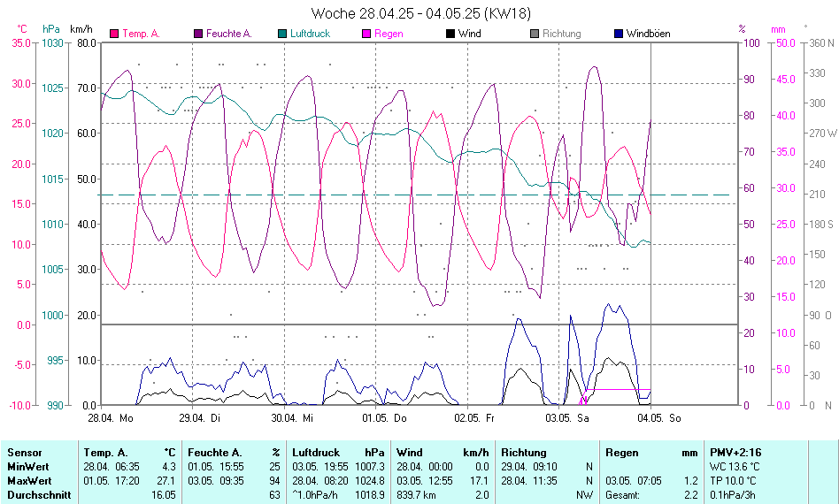
Task: Click the °C axis unit label
Action: click(22, 29)
